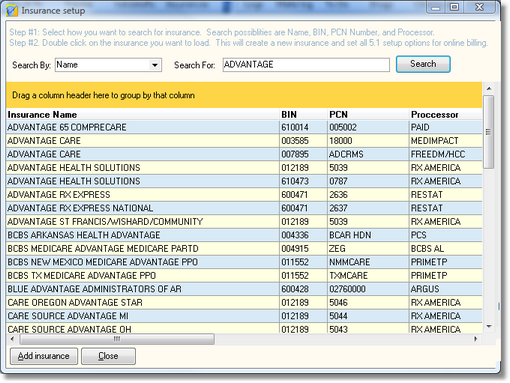This screenshot has width=510, height=383.
Task: Click Proccessor cell PAID
Action: (446, 127)
